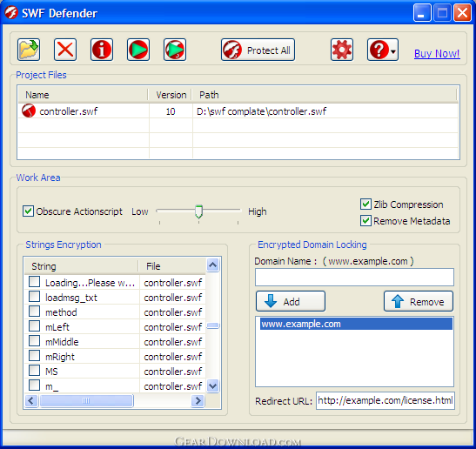Disable Zlib Compression checkbox
The height and width of the screenshot is (449, 476).
click(x=365, y=204)
